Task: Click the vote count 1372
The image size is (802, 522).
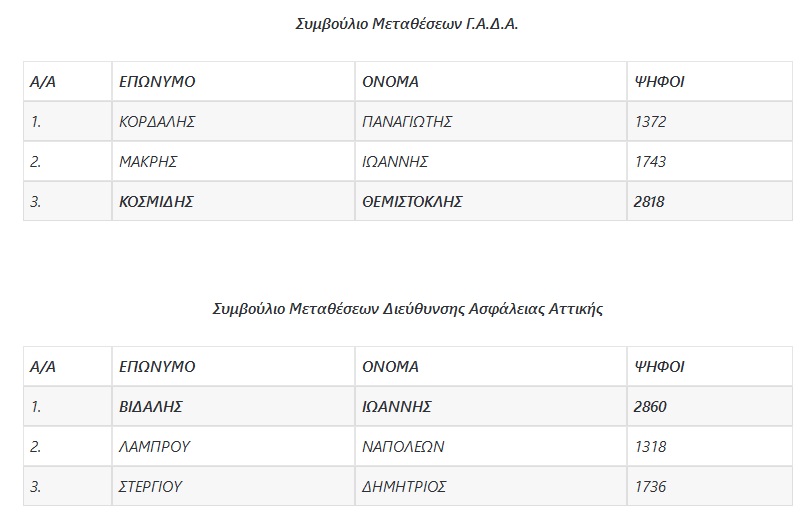Action: pos(650,122)
